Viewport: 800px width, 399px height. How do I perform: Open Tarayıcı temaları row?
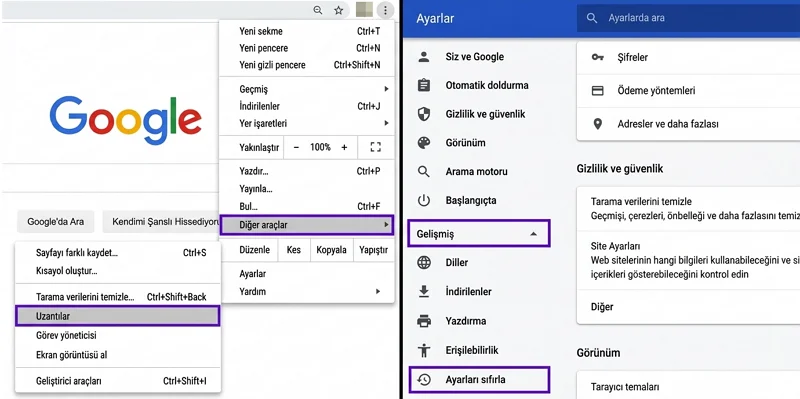(688, 386)
